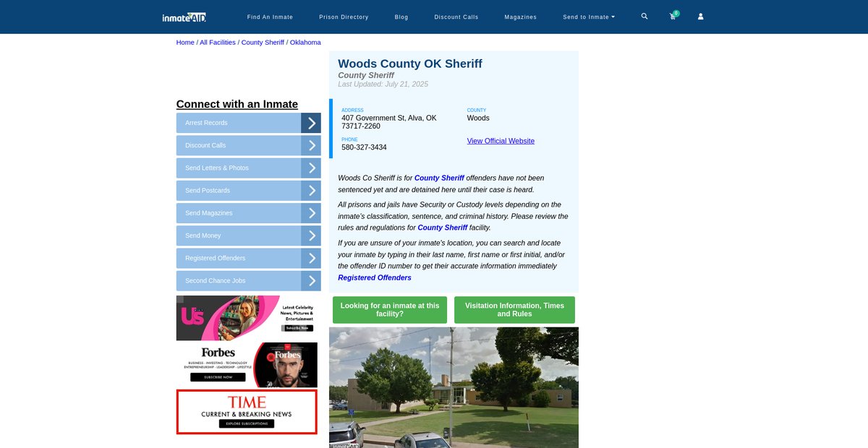868x448 pixels.
Task: Click the arrow beside Second Chance Jobs
Action: click(x=311, y=281)
